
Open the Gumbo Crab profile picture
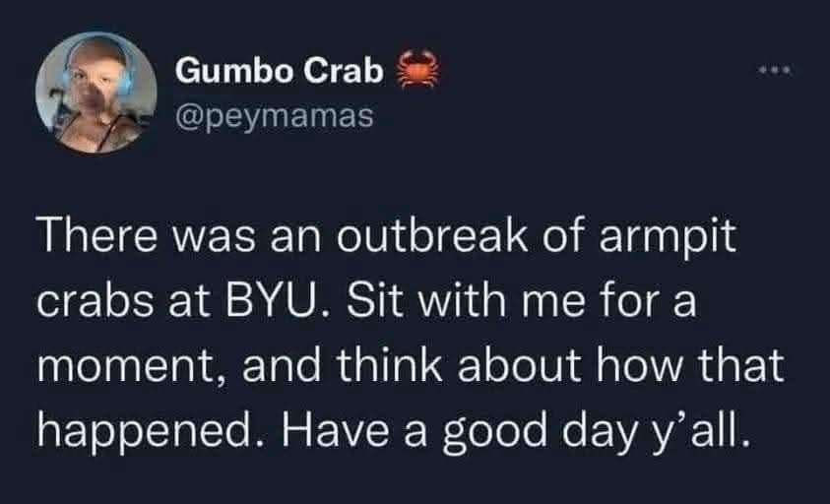tap(96, 92)
